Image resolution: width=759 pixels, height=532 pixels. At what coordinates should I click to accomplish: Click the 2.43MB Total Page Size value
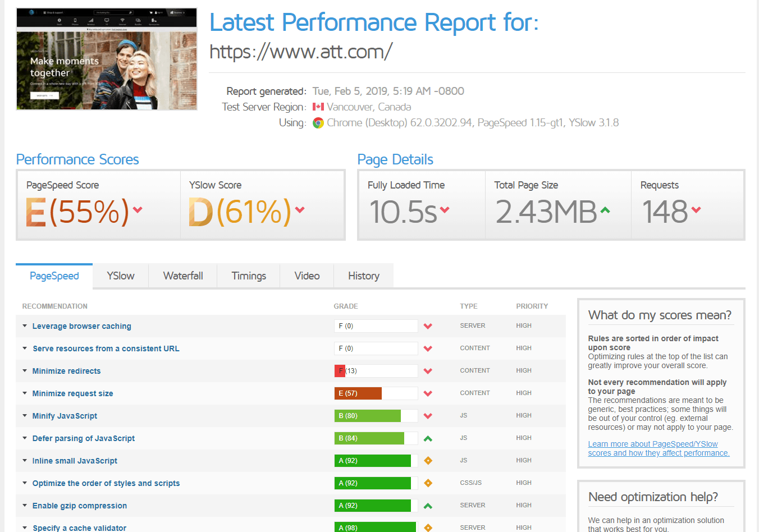[x=546, y=212]
